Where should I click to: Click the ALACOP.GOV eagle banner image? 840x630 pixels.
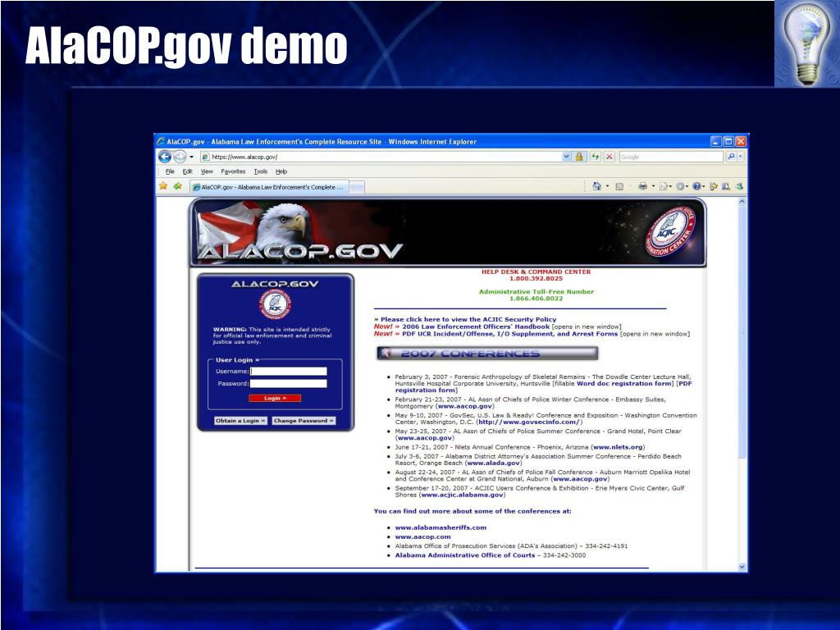(448, 232)
